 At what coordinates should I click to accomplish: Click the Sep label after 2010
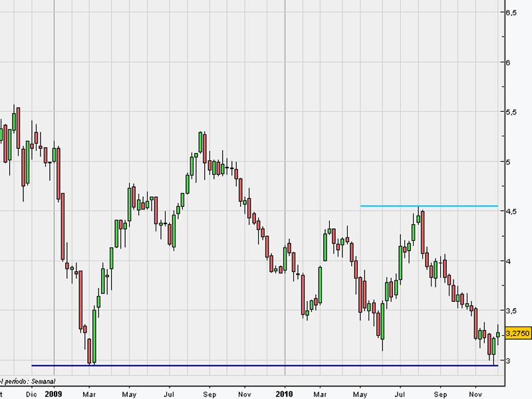pos(440,394)
